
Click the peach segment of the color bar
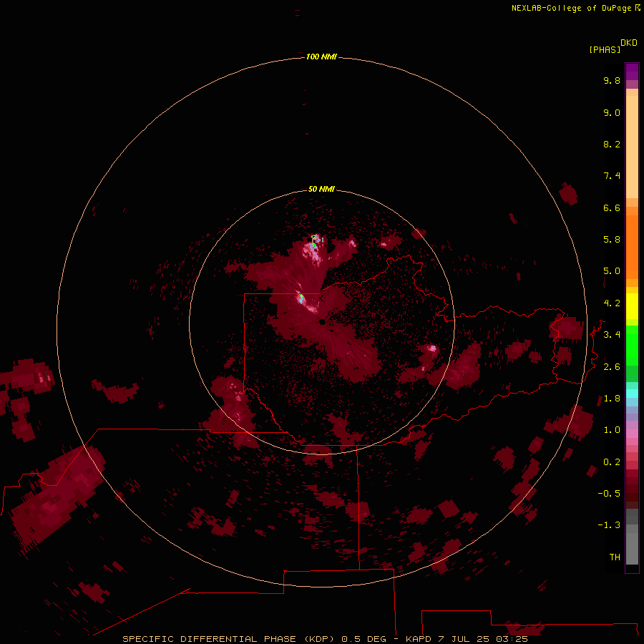tap(632, 147)
